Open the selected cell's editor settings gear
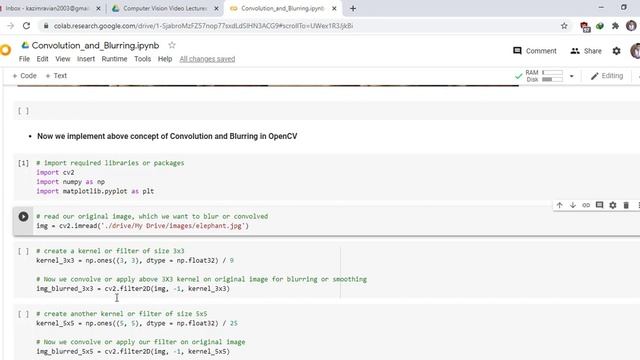 (613, 205)
